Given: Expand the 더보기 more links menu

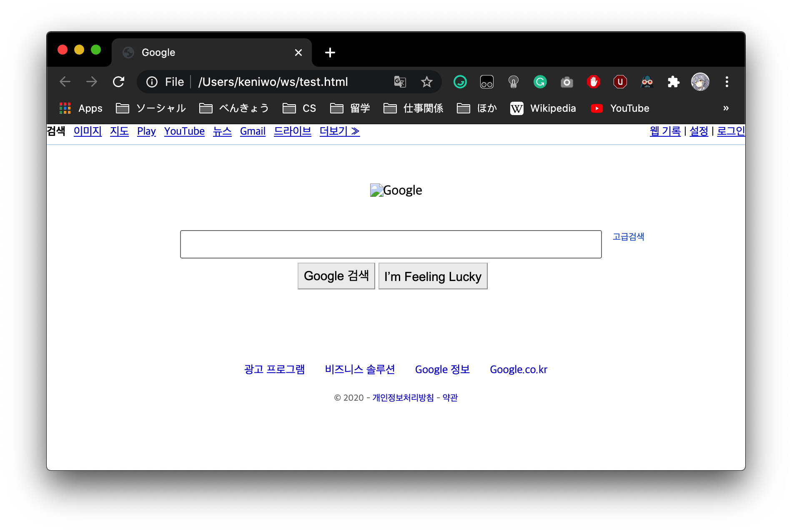Looking at the screenshot, I should coord(339,131).
